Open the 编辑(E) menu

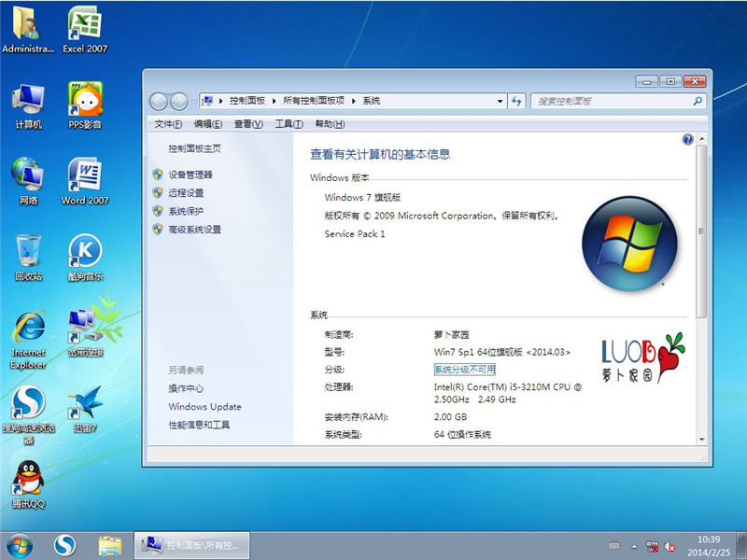[208, 124]
